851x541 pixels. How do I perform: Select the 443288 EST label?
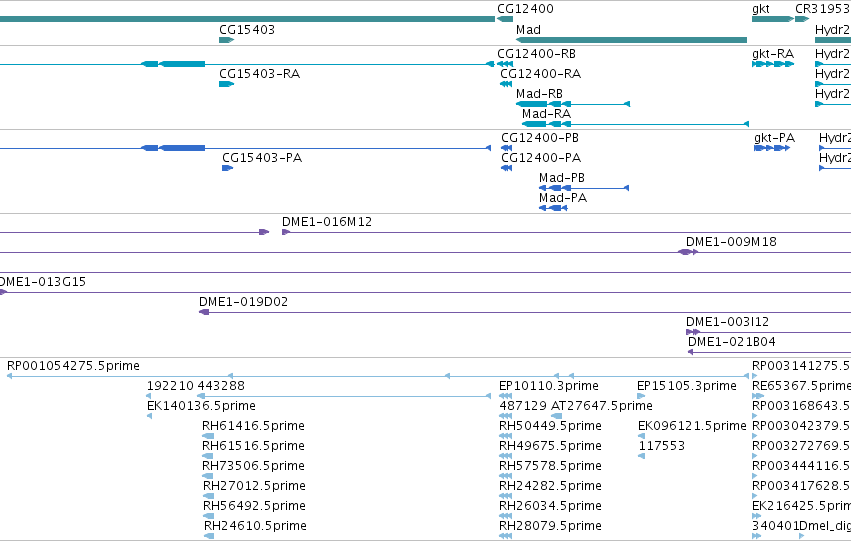(x=221, y=386)
